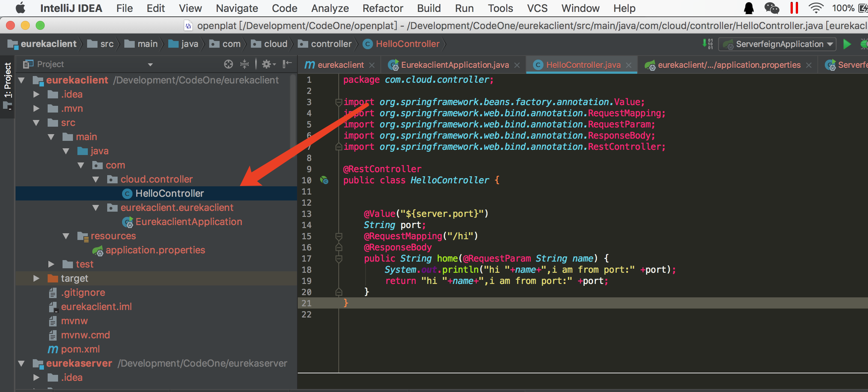Collapse the cloud.controller package
The width and height of the screenshot is (868, 392).
point(96,179)
